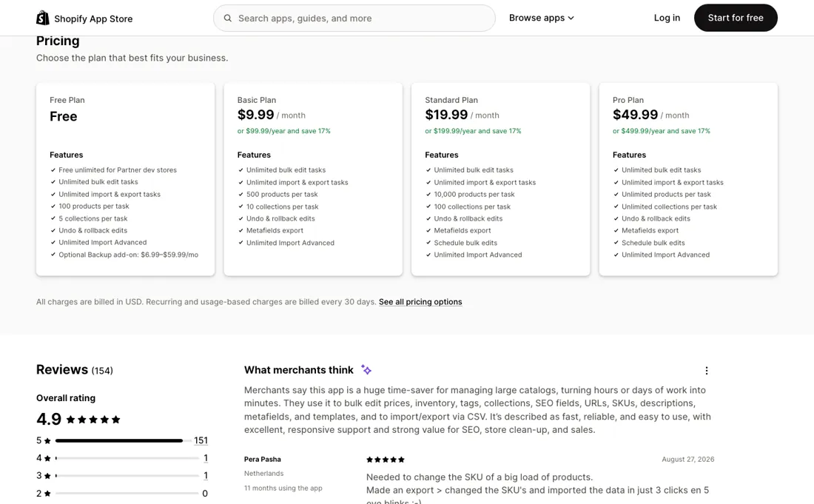The width and height of the screenshot is (814, 504).
Task: Click '5 collections per task' in Free Plan
Action: pos(93,218)
